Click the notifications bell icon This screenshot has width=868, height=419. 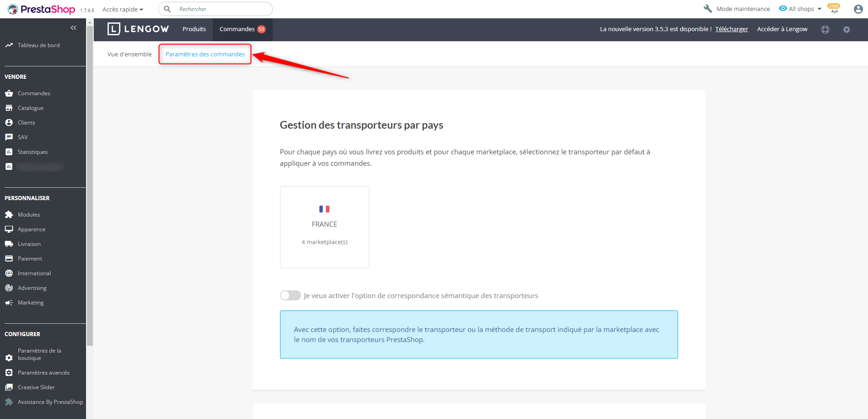click(834, 10)
